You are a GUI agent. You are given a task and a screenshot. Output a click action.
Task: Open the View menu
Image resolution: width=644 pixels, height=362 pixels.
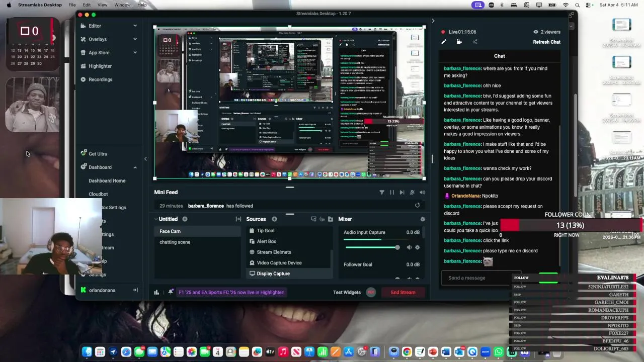point(102,5)
